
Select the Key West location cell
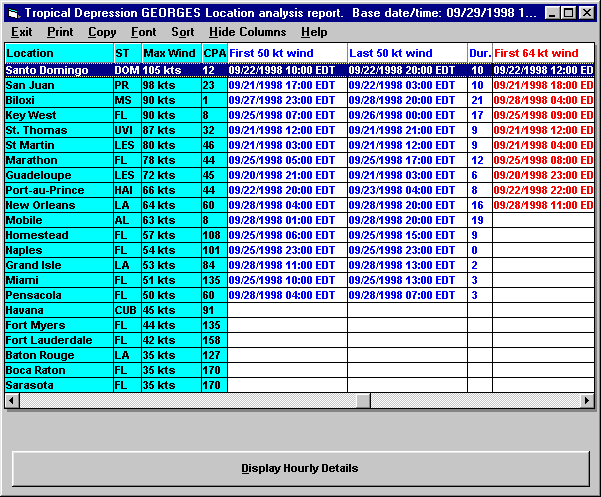[59, 115]
